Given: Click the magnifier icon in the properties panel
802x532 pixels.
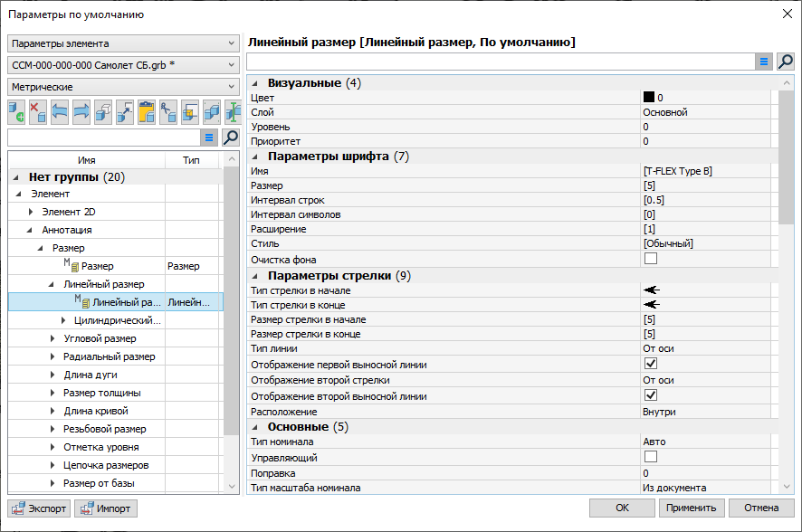Looking at the screenshot, I should (785, 62).
